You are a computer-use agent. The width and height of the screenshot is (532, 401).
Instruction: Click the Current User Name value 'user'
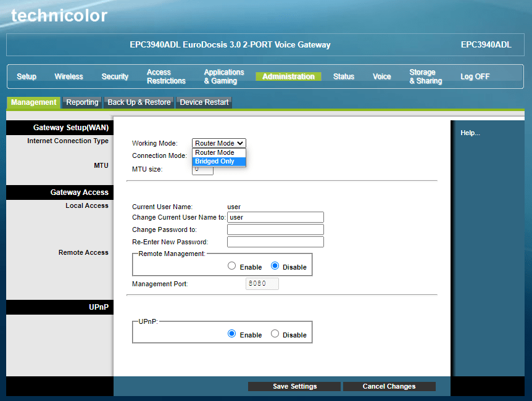(234, 207)
